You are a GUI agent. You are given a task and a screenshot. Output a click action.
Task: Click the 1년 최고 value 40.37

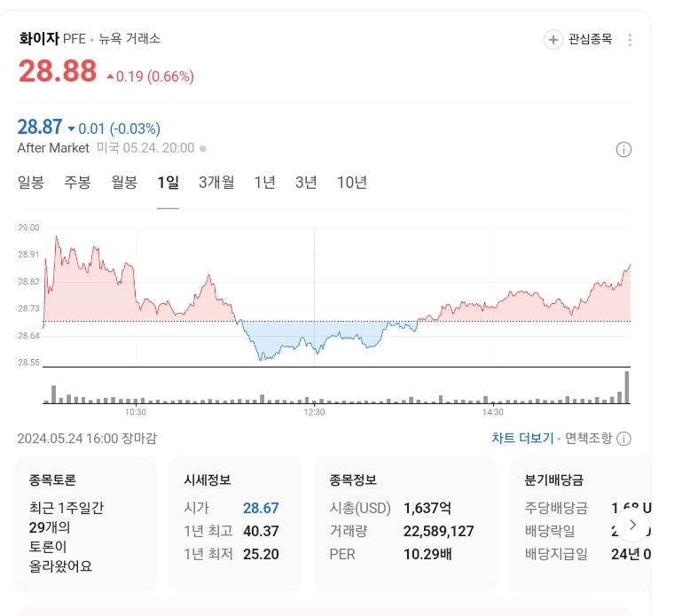click(261, 531)
